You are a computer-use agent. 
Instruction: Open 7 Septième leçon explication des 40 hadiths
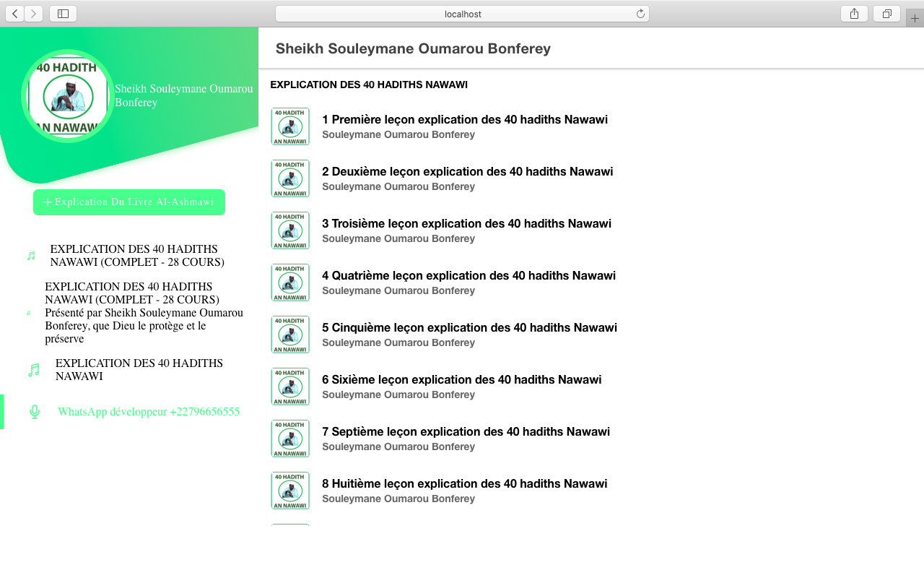coord(466,432)
